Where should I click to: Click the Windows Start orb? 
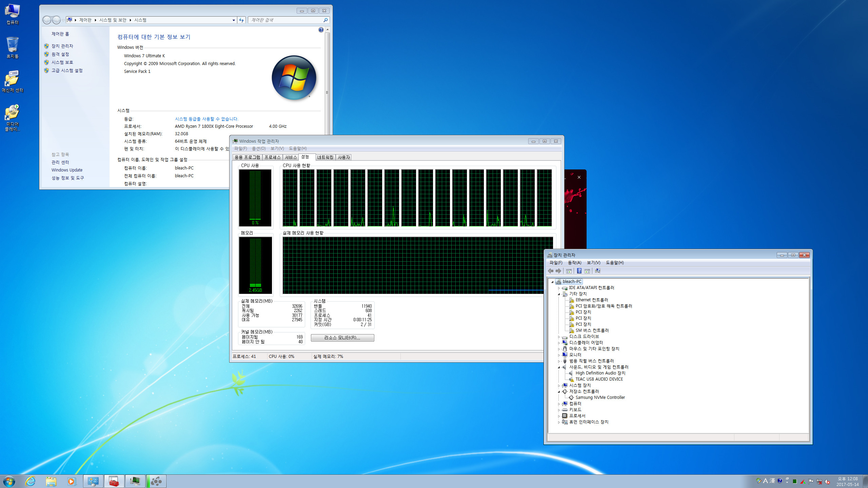(9, 481)
